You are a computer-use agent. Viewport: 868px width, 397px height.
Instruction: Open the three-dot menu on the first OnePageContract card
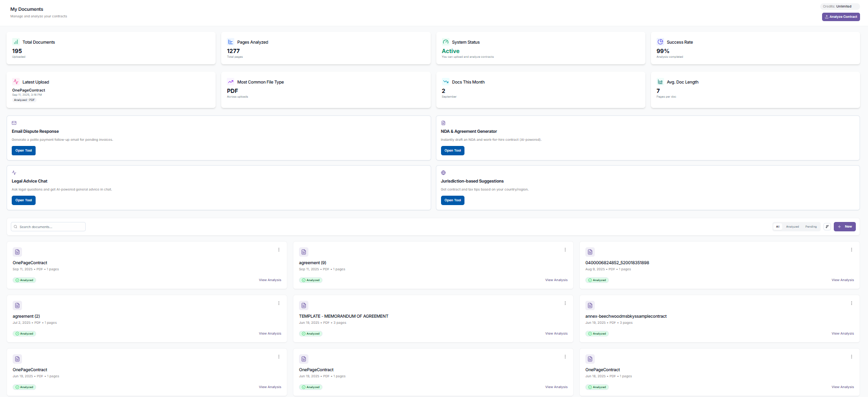point(279,250)
